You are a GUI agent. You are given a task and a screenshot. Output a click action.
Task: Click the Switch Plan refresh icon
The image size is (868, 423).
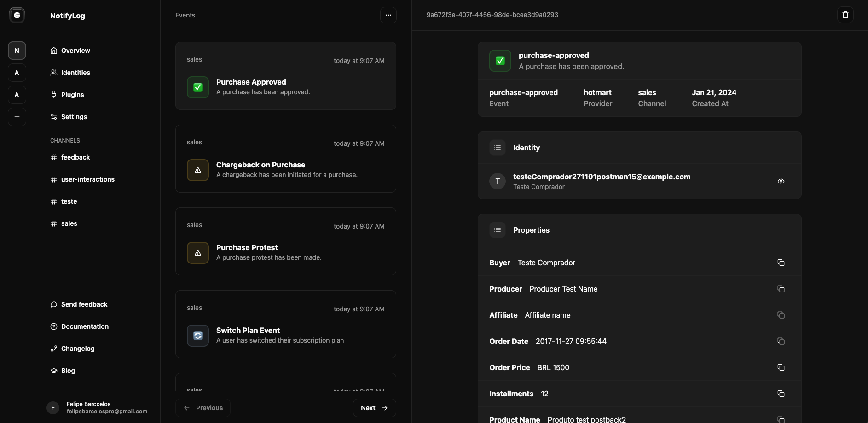[x=198, y=336]
